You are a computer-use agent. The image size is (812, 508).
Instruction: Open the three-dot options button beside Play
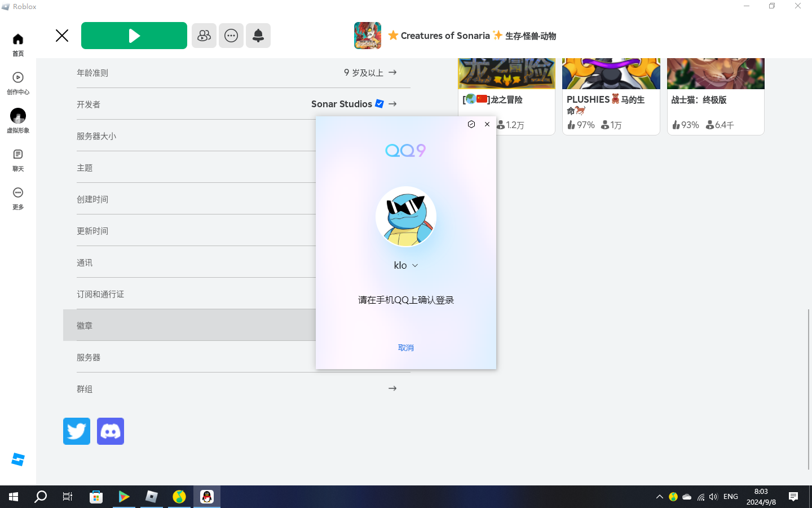(x=231, y=36)
